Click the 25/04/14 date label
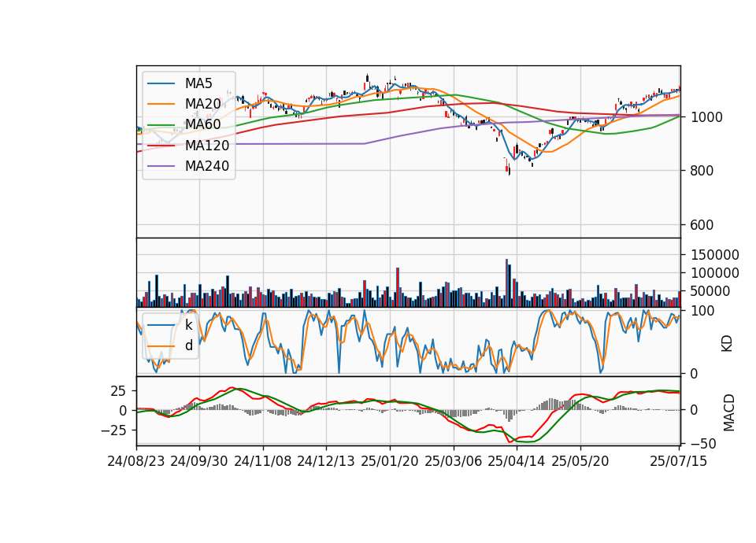The image size is (756, 543). [x=517, y=461]
